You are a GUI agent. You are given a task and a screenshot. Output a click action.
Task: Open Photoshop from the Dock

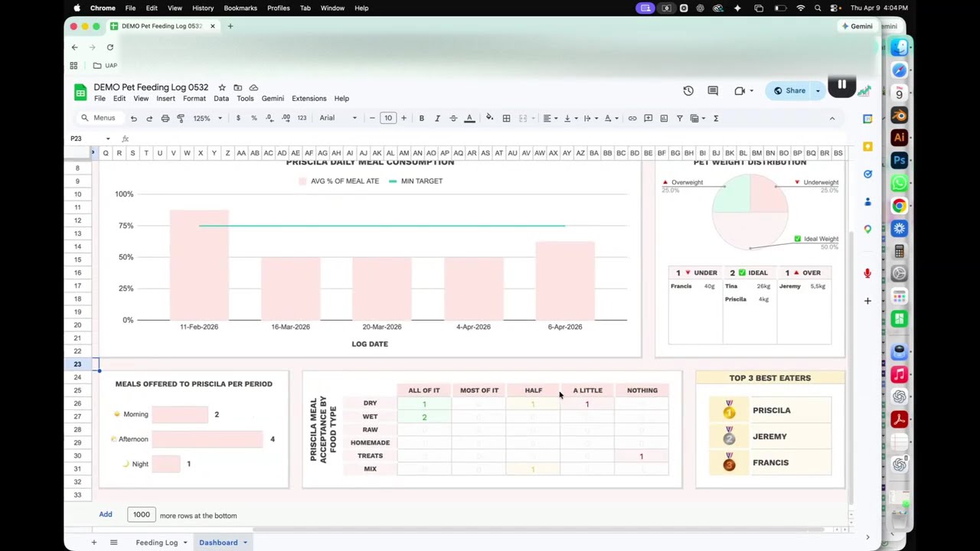(900, 161)
